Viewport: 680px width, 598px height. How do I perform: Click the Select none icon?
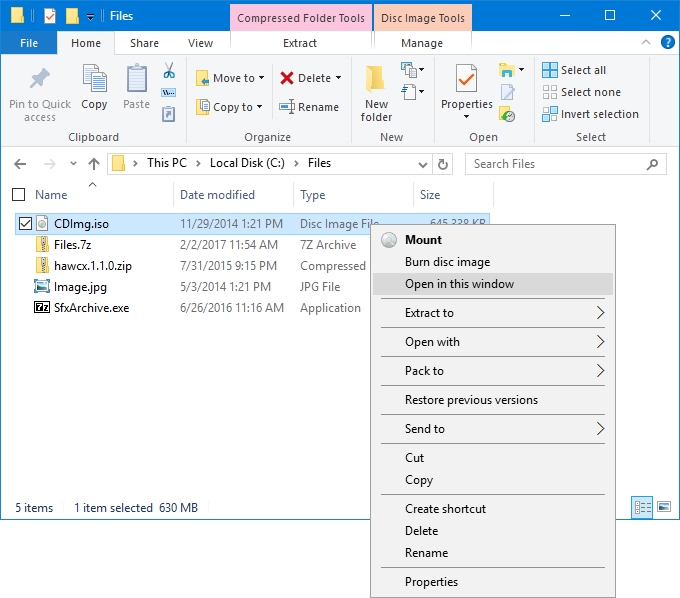coord(549,92)
